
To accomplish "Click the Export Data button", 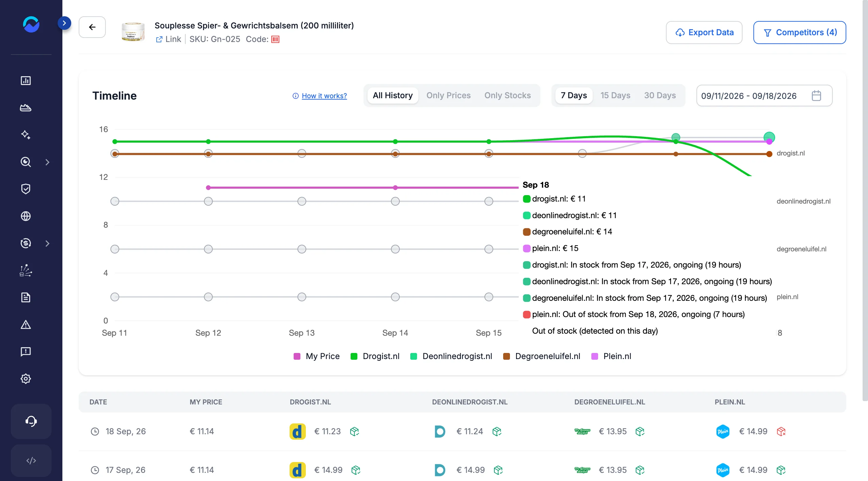I will 704,33.
